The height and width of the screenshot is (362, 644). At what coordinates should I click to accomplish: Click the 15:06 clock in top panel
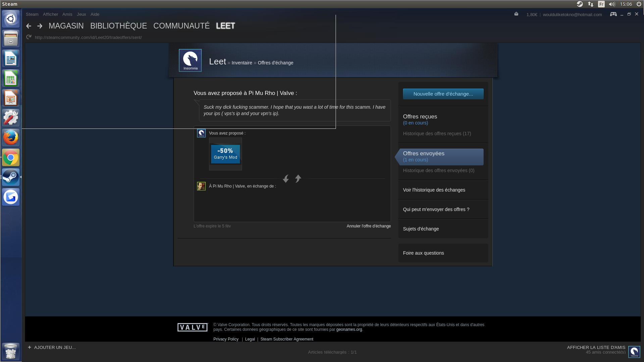[626, 4]
